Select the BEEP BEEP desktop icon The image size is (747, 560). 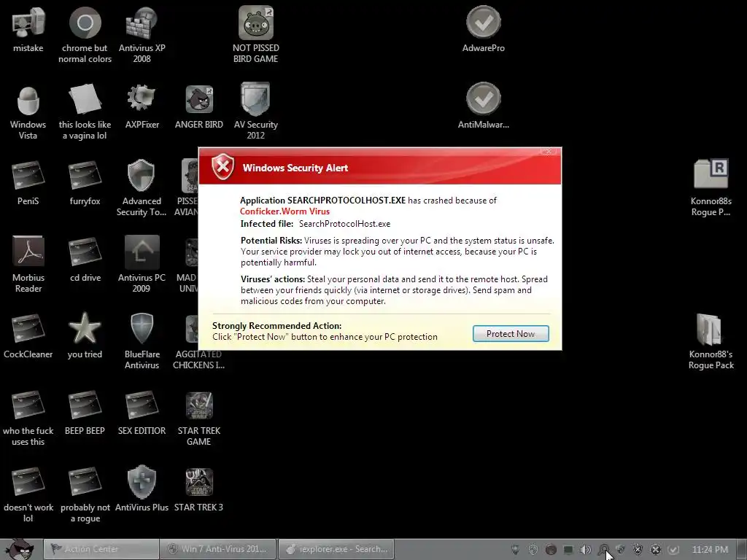[85, 413]
